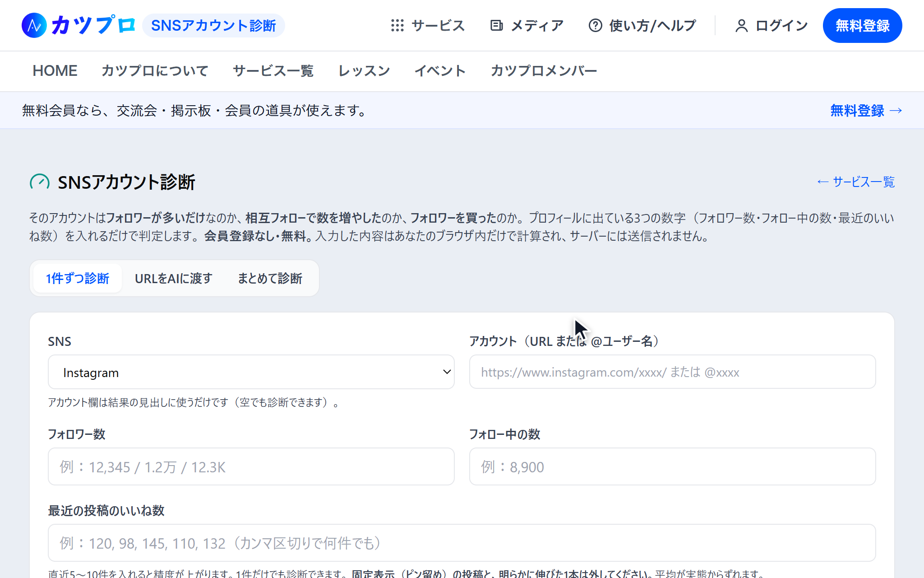
Task: Open the メディア header menu
Action: 527,26
